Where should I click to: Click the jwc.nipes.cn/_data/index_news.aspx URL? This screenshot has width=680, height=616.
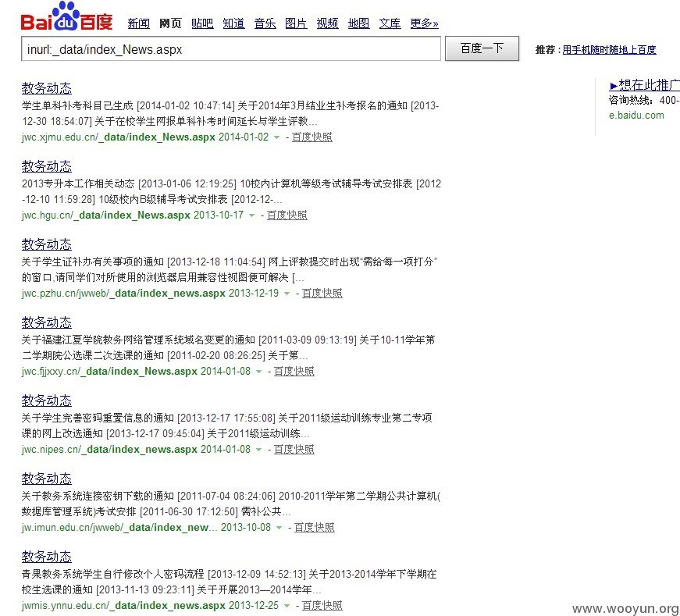pyautogui.click(x=109, y=450)
